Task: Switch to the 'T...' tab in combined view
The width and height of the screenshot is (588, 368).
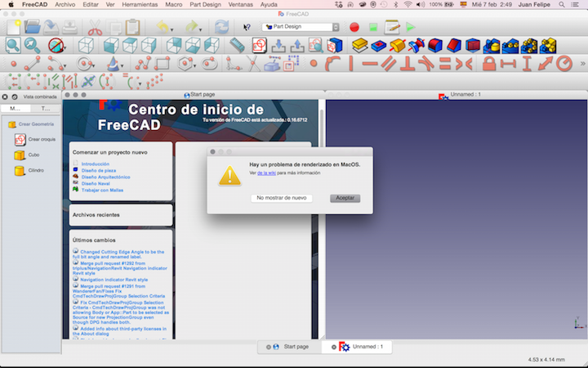Action: [x=46, y=109]
